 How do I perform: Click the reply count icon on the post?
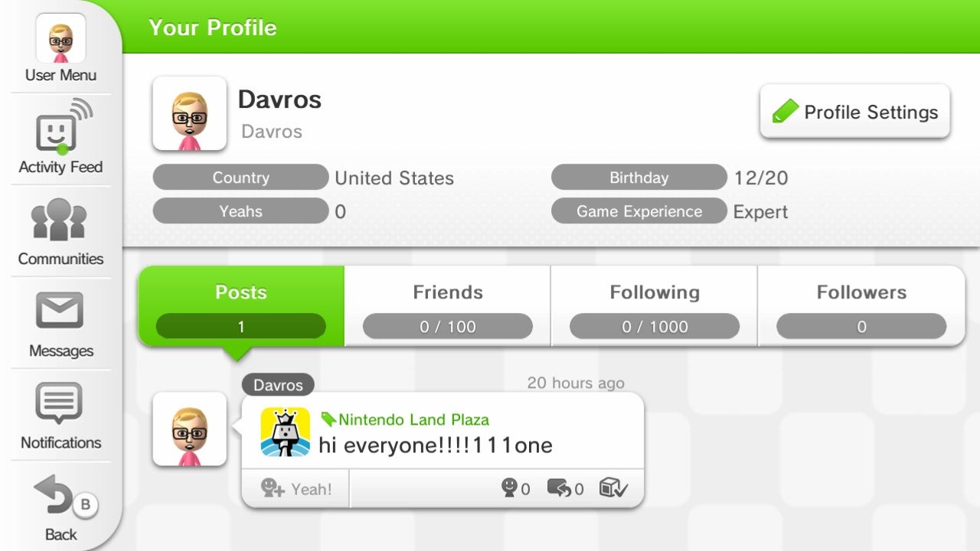pyautogui.click(x=559, y=487)
